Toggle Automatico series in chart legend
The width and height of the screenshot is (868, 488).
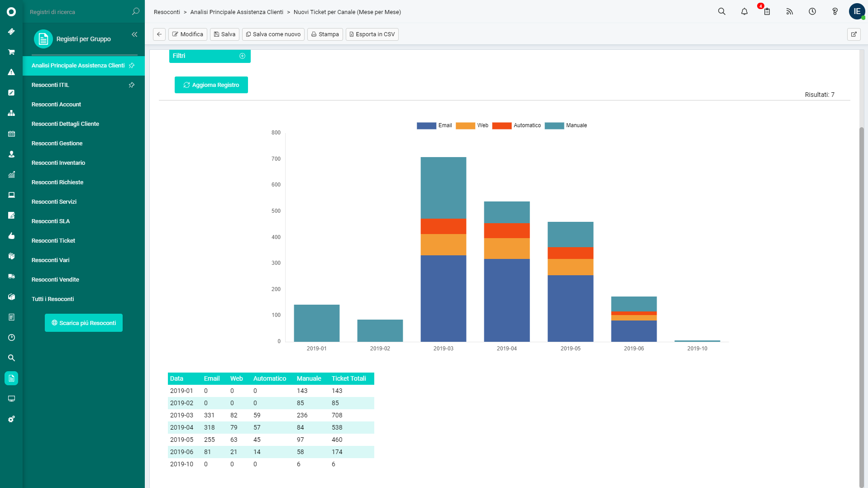coord(516,125)
